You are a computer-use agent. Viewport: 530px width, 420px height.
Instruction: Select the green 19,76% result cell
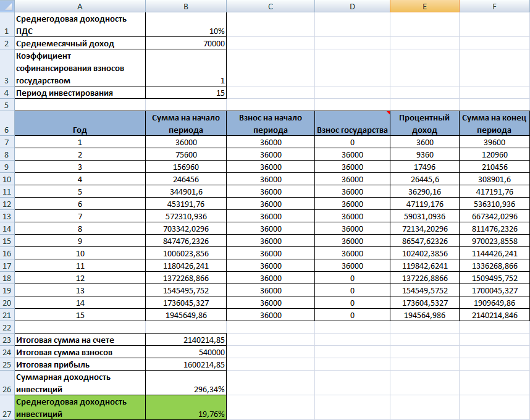click(x=186, y=408)
